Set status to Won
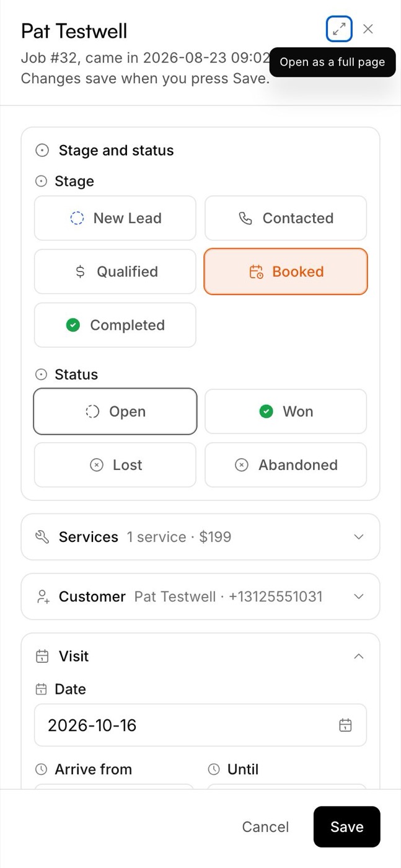Viewport: 401px width, 868px height. pyautogui.click(x=286, y=412)
